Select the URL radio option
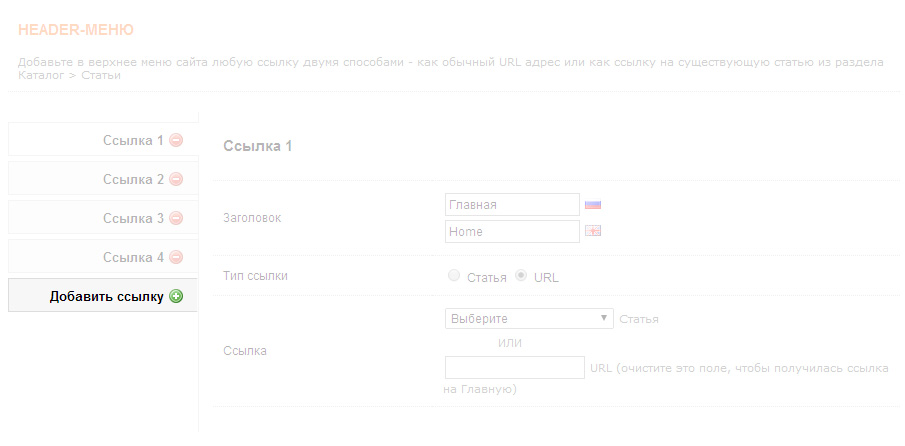The image size is (905, 446). click(521, 276)
